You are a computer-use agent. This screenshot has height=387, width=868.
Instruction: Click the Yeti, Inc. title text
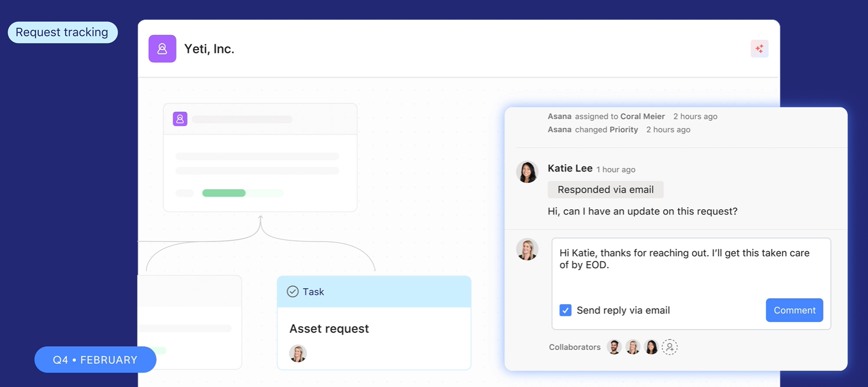[x=209, y=49]
